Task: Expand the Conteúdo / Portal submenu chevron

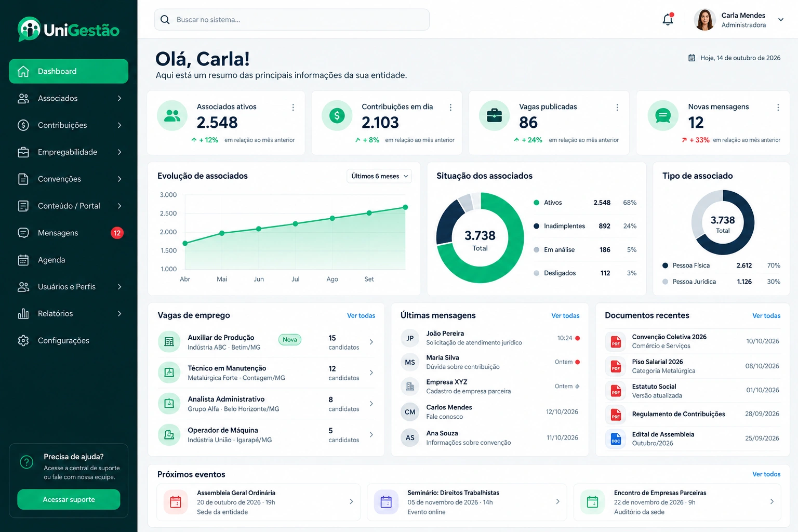Action: tap(119, 206)
